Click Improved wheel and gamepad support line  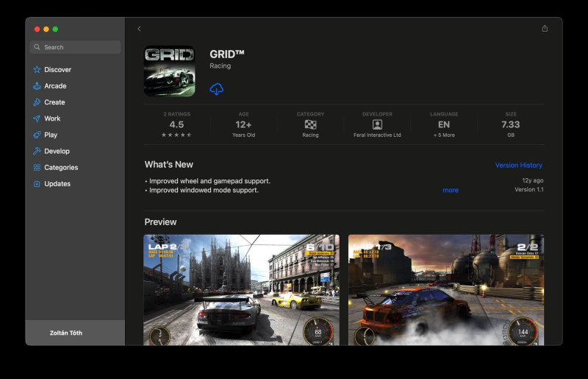pyautogui.click(x=208, y=181)
